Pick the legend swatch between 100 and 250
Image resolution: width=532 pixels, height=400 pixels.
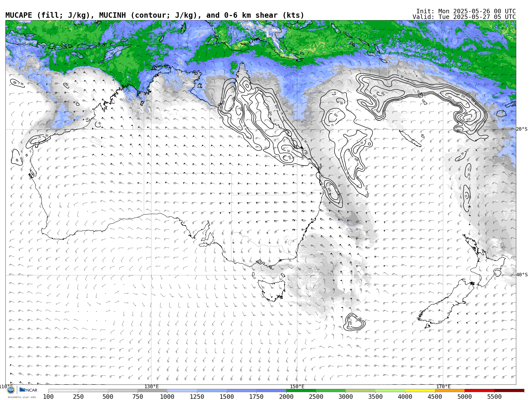tap(63, 390)
